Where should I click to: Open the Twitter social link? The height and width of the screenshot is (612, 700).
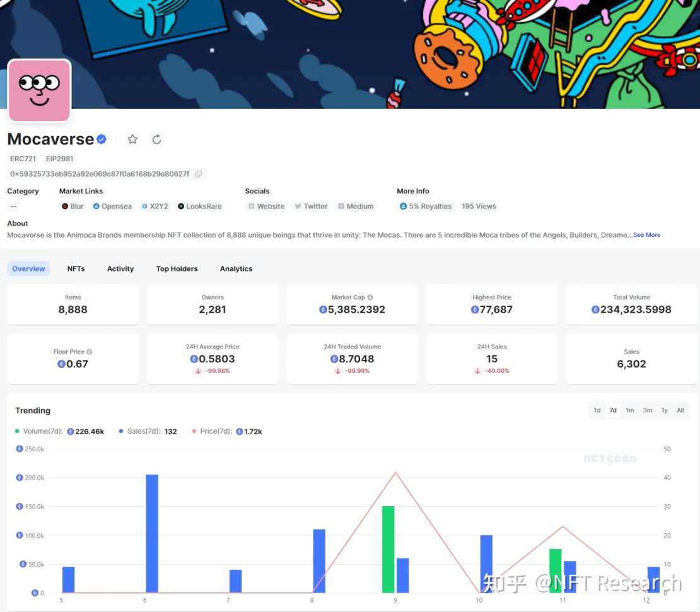(311, 206)
